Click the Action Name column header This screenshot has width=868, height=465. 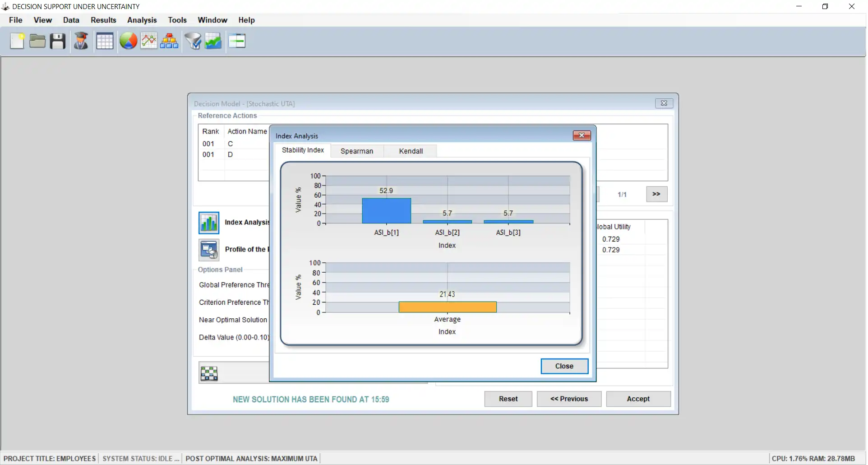(247, 131)
